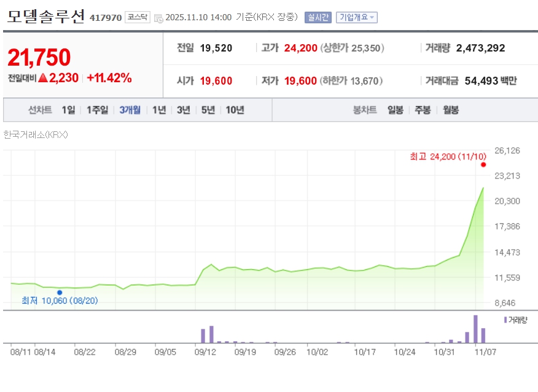The height and width of the screenshot is (392, 538).
Task: Expand the 기업개요 dropdown
Action: 357,18
